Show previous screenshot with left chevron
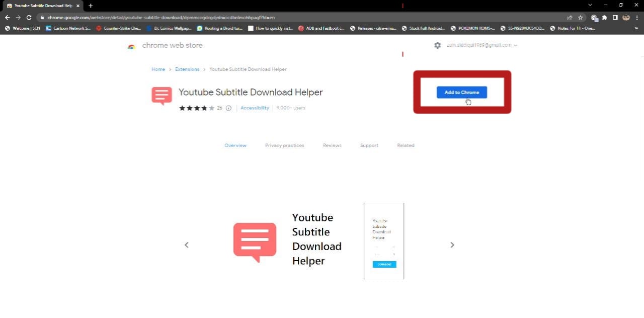The image size is (644, 318). pyautogui.click(x=187, y=245)
